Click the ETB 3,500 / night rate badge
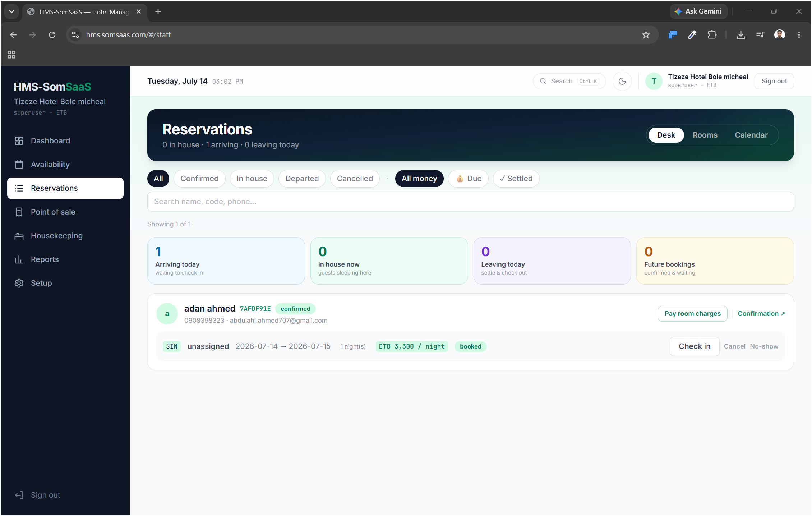812x516 pixels. 411,346
